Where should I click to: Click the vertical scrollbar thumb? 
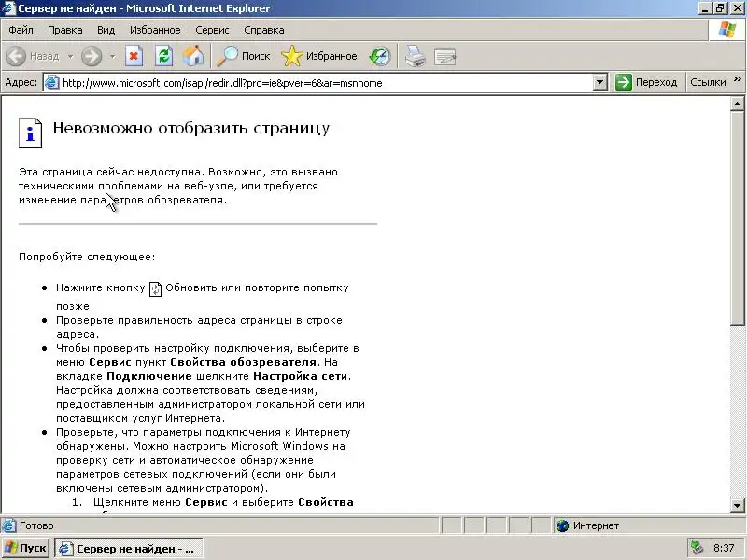click(737, 218)
